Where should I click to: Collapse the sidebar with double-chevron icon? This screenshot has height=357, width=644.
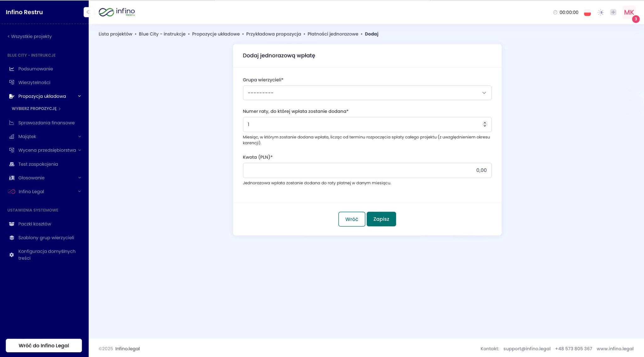tap(88, 12)
